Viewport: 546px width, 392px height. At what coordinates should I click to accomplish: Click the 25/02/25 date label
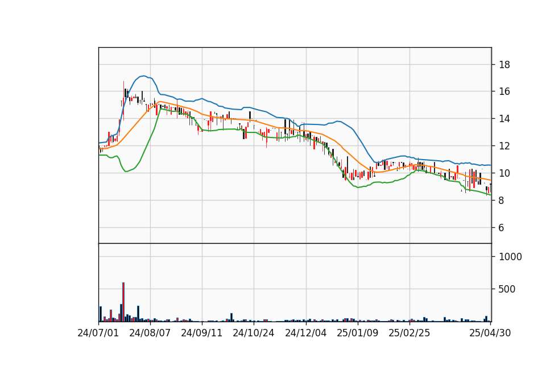409,333
